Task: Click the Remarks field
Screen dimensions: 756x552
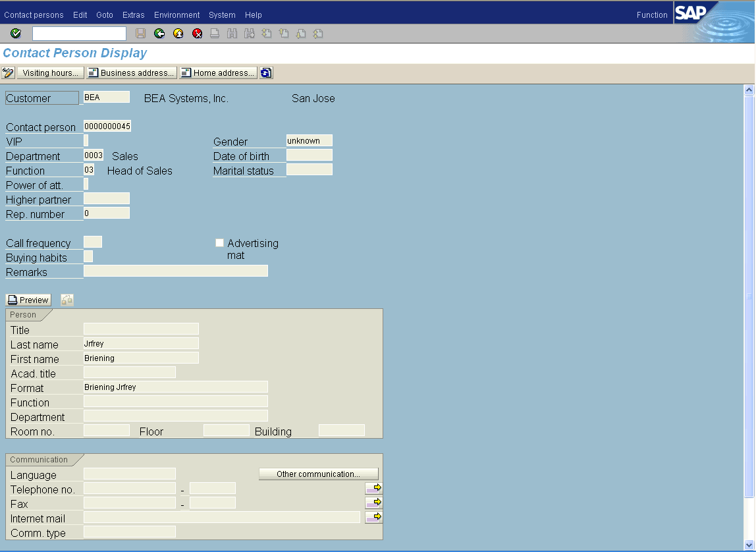Action: [x=175, y=271]
